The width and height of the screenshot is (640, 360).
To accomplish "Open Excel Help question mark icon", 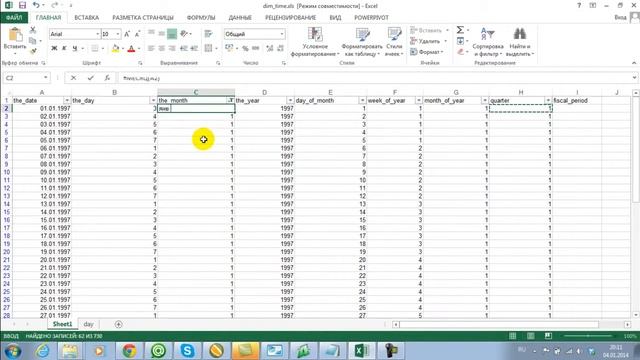I will (x=579, y=5).
